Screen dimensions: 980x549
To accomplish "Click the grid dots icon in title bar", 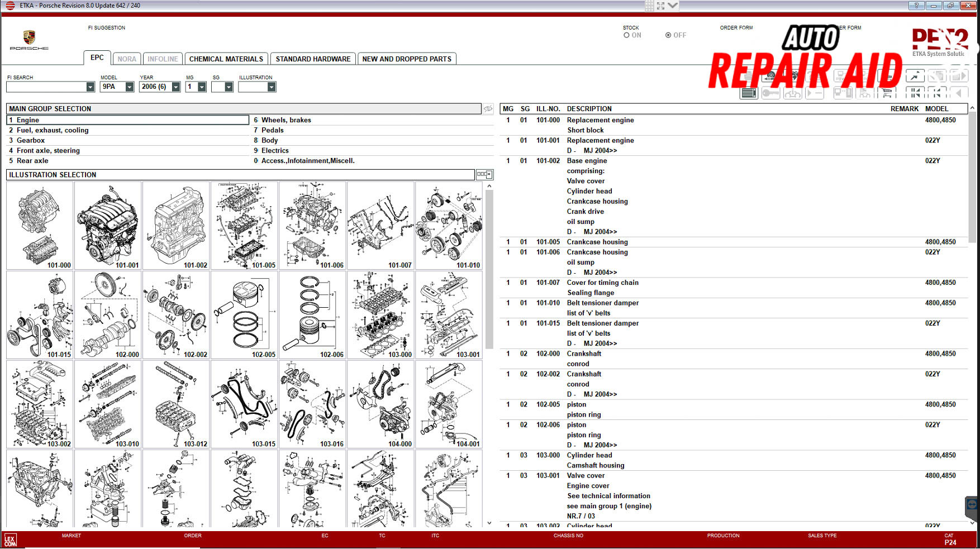I will 649,6.
